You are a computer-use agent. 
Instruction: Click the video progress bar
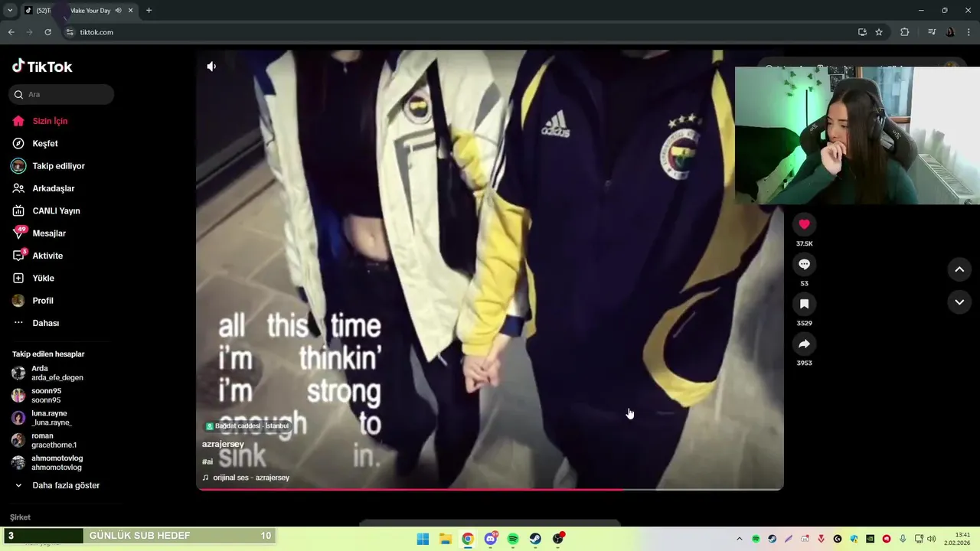pos(490,488)
